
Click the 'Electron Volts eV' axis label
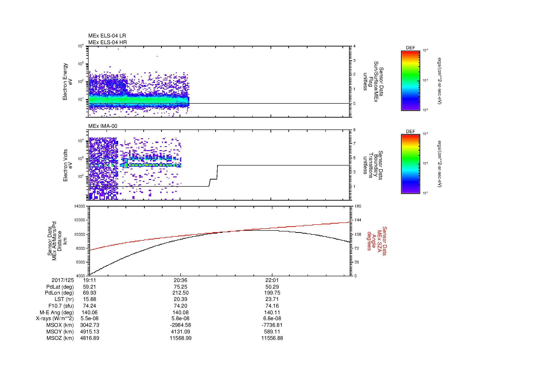point(68,165)
